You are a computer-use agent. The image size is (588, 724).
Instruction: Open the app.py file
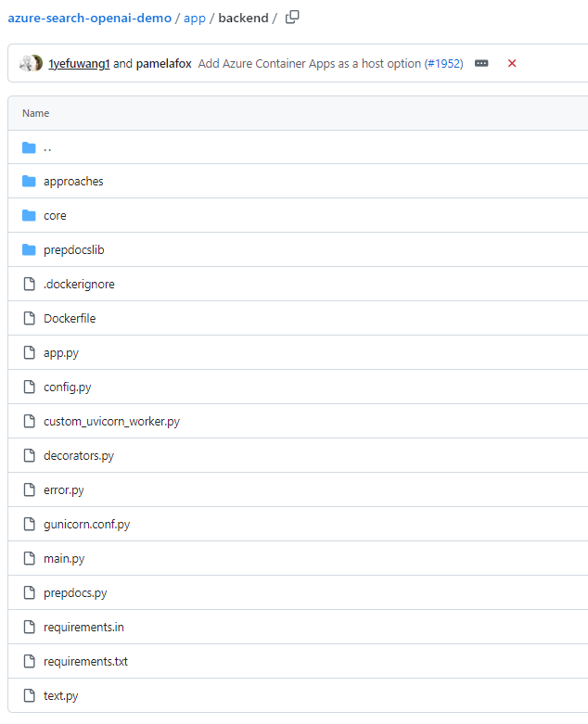(61, 353)
